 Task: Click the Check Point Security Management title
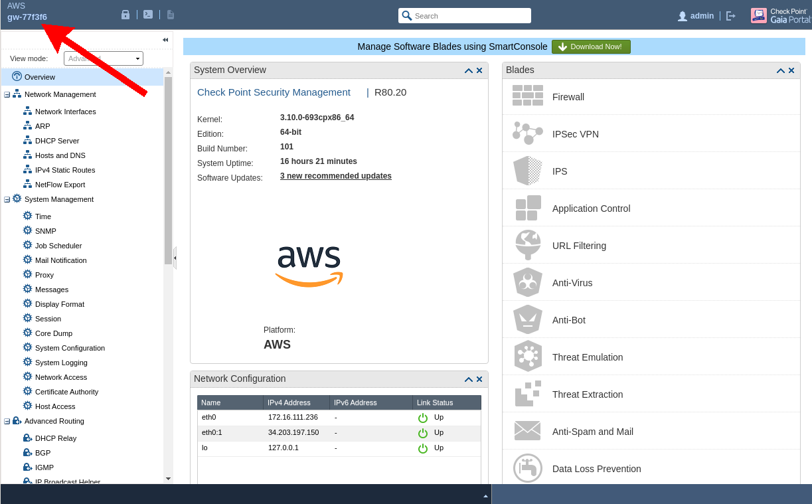(274, 92)
